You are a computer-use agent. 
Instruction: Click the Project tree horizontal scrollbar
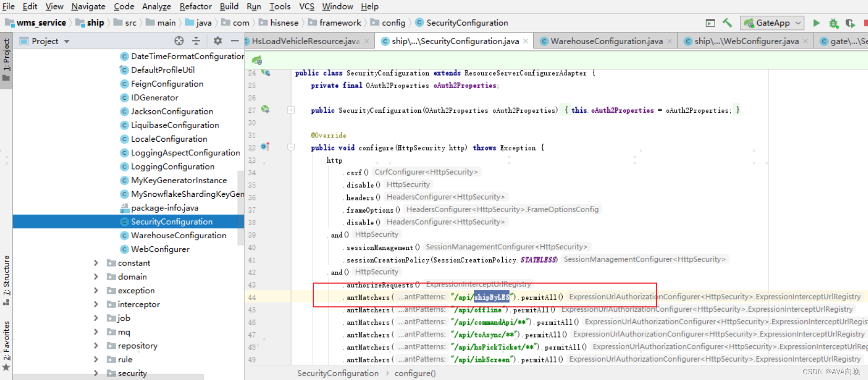[x=108, y=377]
